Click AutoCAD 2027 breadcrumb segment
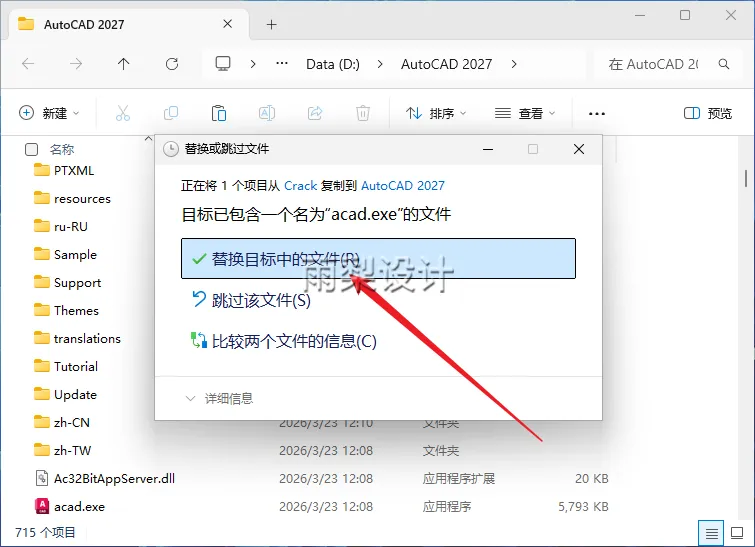 446,64
